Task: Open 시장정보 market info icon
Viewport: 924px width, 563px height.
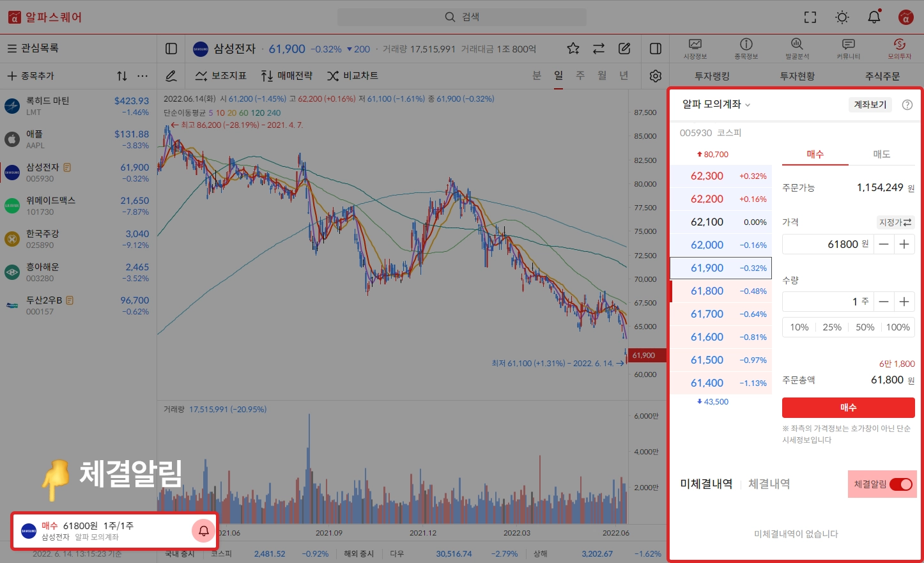Action: pyautogui.click(x=695, y=49)
